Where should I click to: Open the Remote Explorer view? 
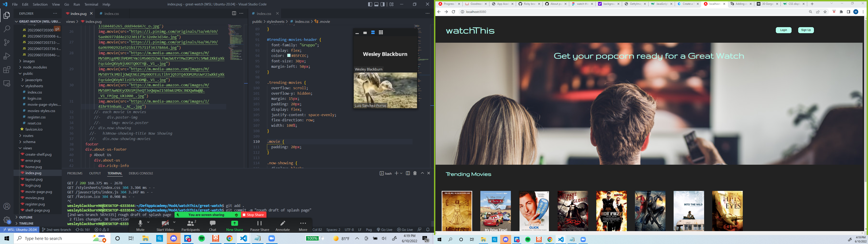point(7,83)
